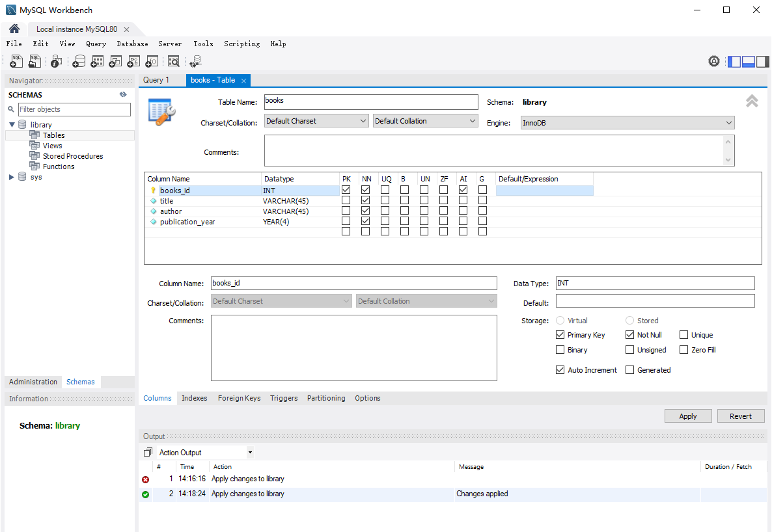Click the copy output icon beside Action Output

point(148,452)
